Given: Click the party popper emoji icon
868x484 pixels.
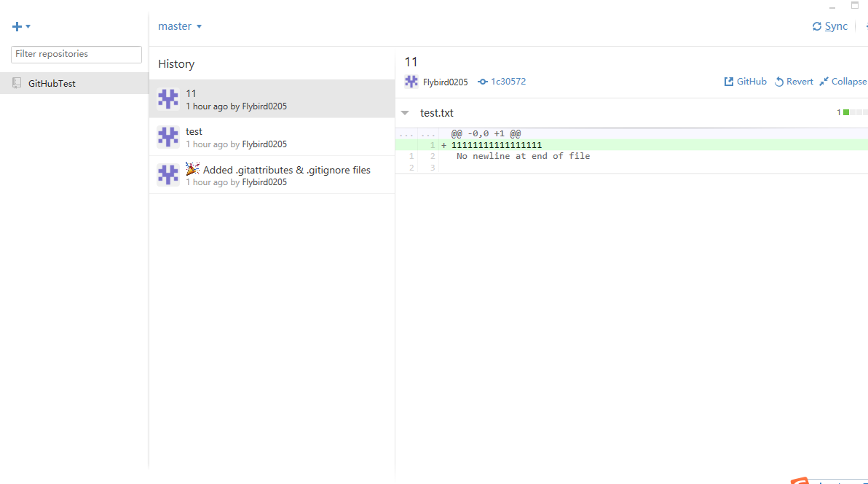Looking at the screenshot, I should (x=193, y=168).
